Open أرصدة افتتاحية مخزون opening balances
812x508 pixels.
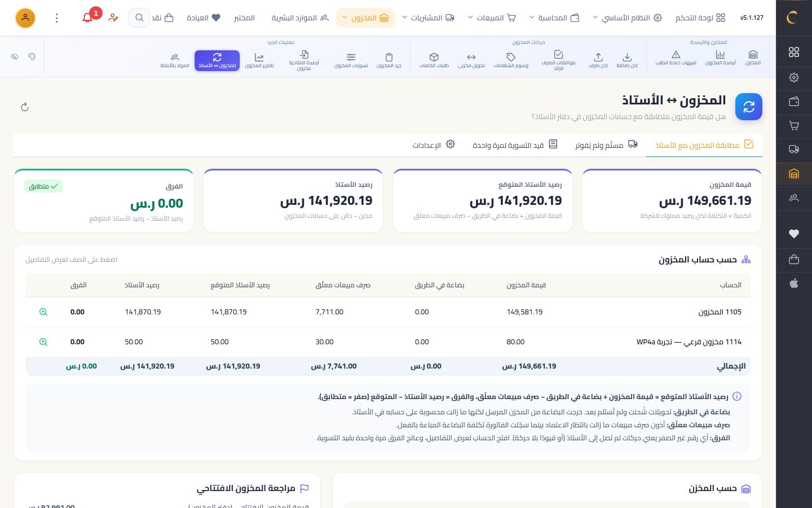tap(304, 60)
